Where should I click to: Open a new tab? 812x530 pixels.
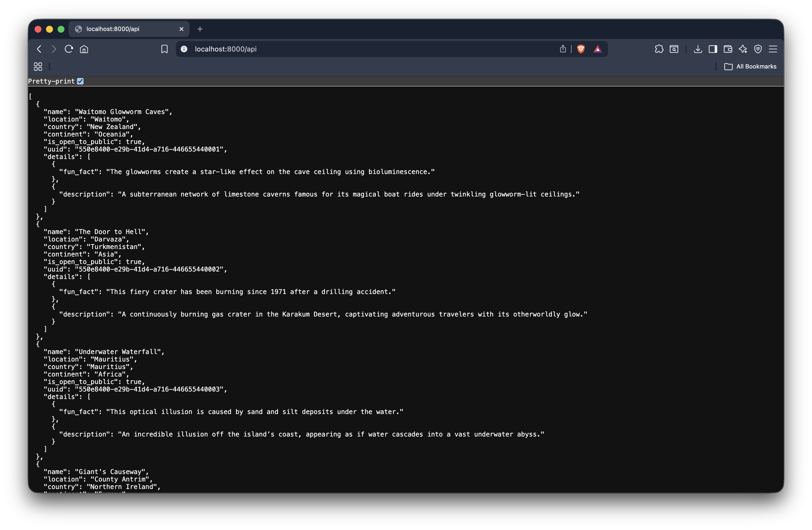pyautogui.click(x=200, y=29)
